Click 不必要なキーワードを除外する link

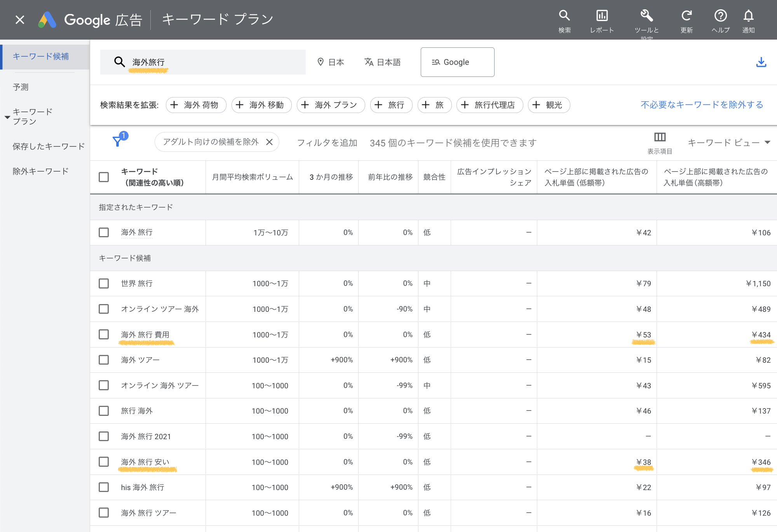(x=702, y=105)
